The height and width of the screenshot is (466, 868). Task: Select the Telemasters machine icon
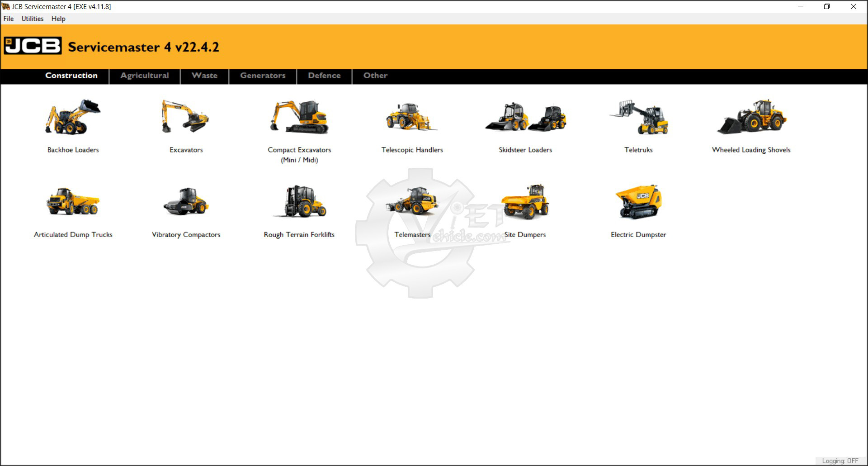pos(412,202)
